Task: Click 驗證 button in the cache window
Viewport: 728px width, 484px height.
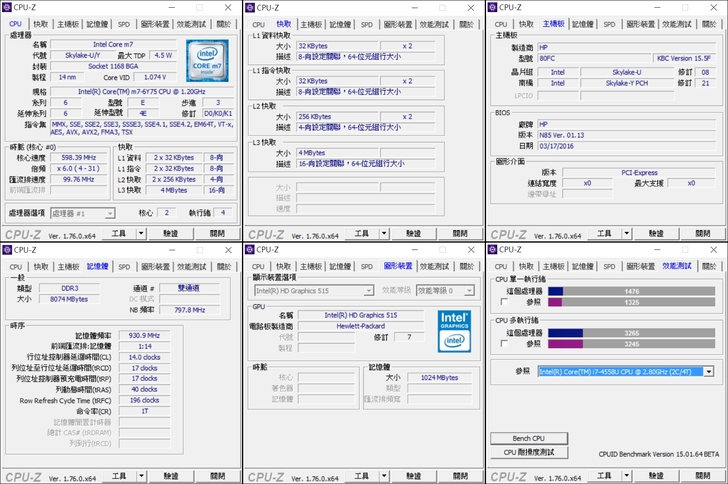Action: (x=414, y=234)
